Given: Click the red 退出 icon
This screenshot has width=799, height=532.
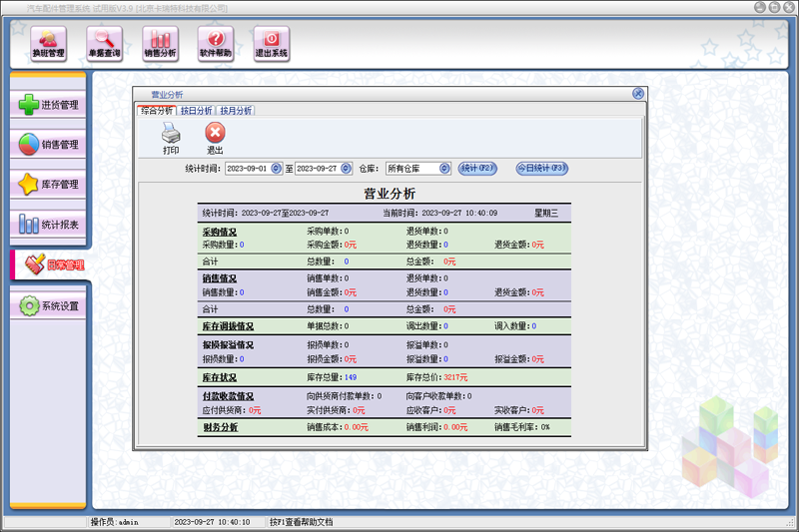Looking at the screenshot, I should tap(215, 138).
